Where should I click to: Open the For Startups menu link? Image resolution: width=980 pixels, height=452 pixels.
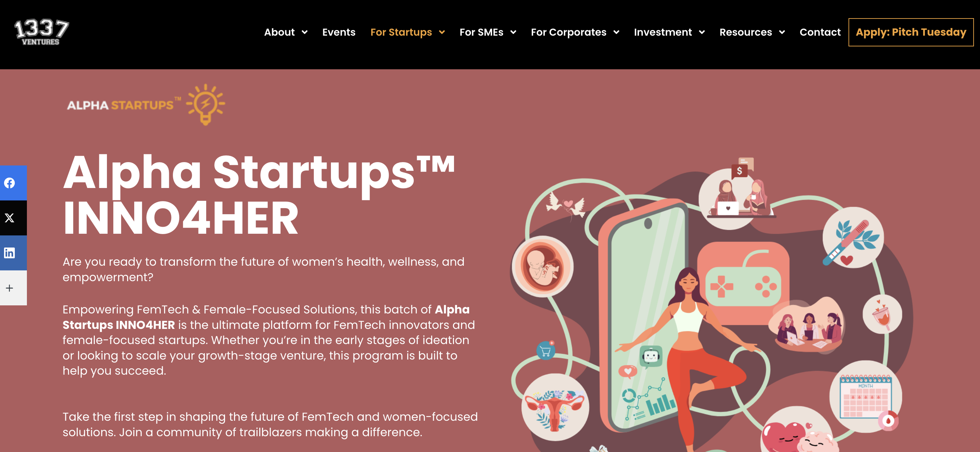pyautogui.click(x=401, y=32)
